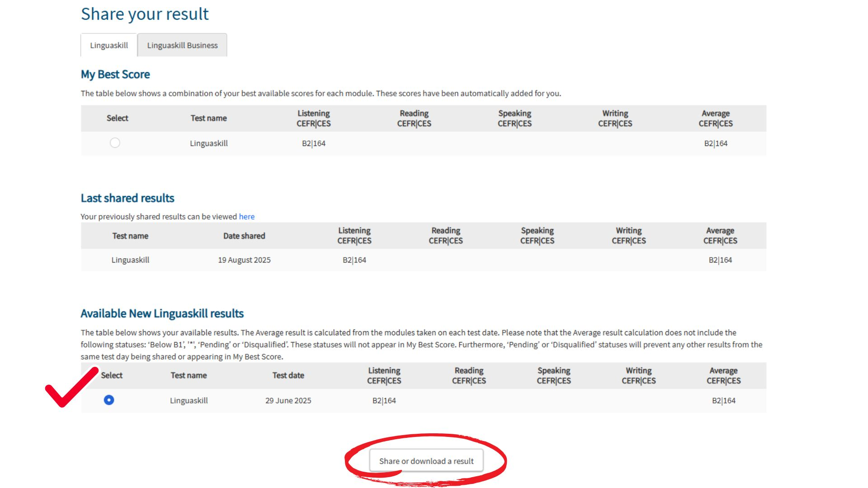Screen dimensions: 868x488
Task: Click the Listening B2|164 score in Last shared results
Action: tap(354, 260)
